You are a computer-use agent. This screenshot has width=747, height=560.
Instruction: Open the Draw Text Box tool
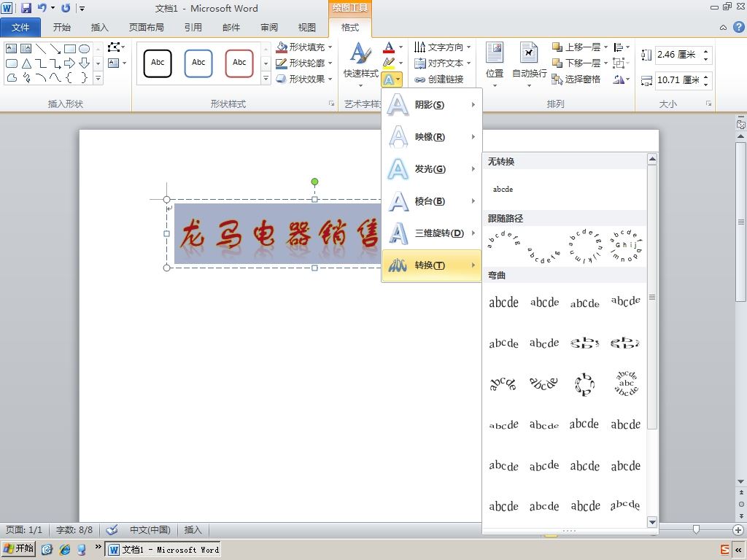[117, 63]
